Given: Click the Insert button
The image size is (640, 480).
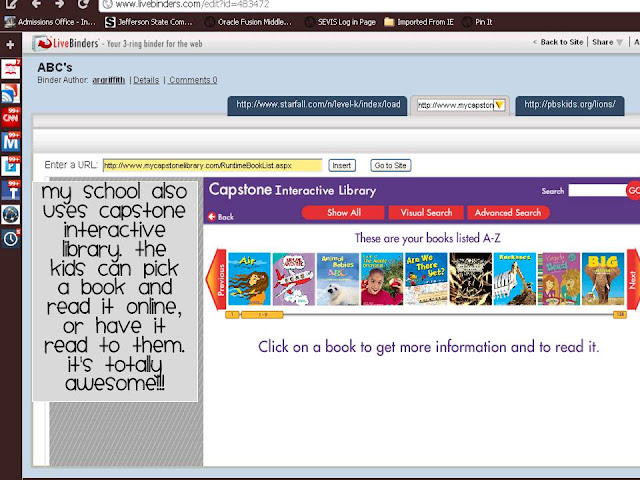Looking at the screenshot, I should point(342,165).
